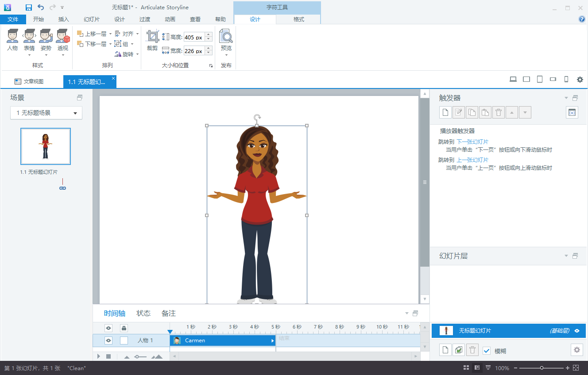Screen dimensions: 588x375
Task: Click the 宽度 width input field
Action: tap(194, 51)
